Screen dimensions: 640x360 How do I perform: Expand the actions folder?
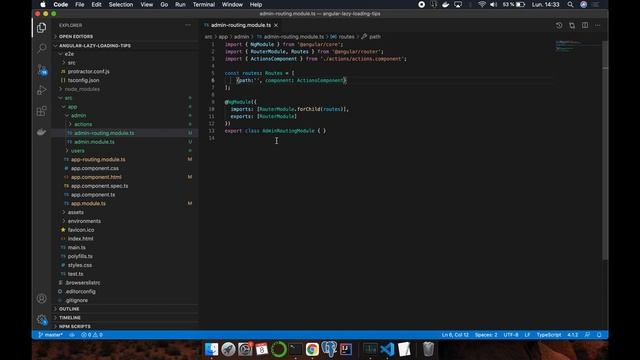click(x=126, y=124)
